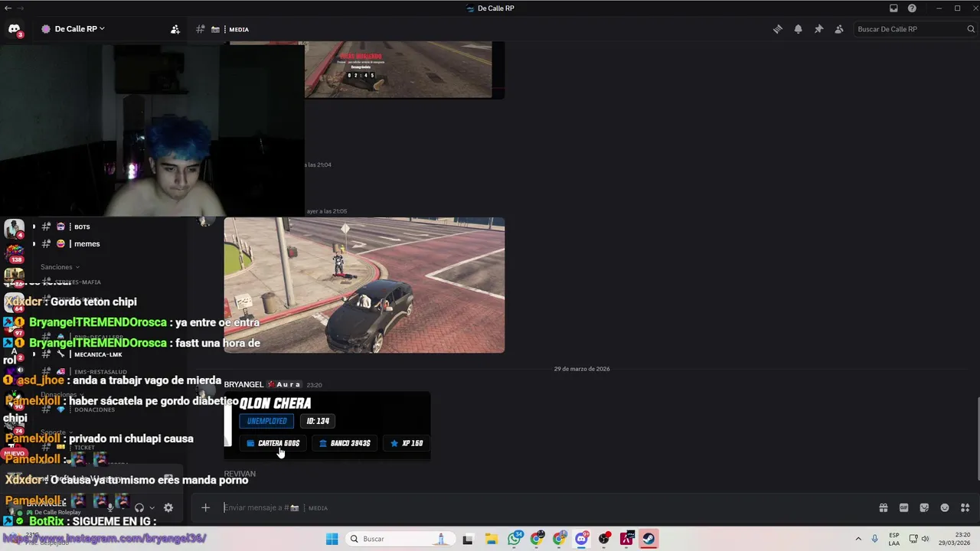Open the MECANICA-LMK channel
The image size is (980, 551).
click(x=98, y=354)
